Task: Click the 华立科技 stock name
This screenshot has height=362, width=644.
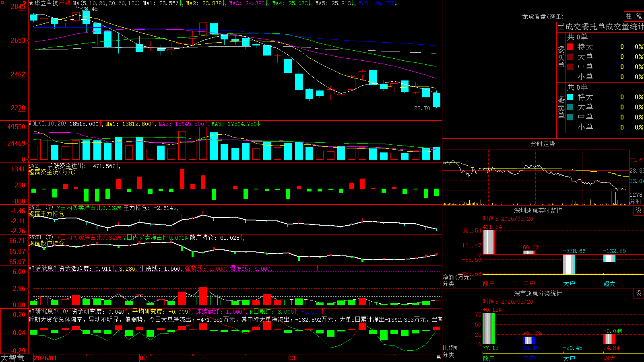Action: 46,3
